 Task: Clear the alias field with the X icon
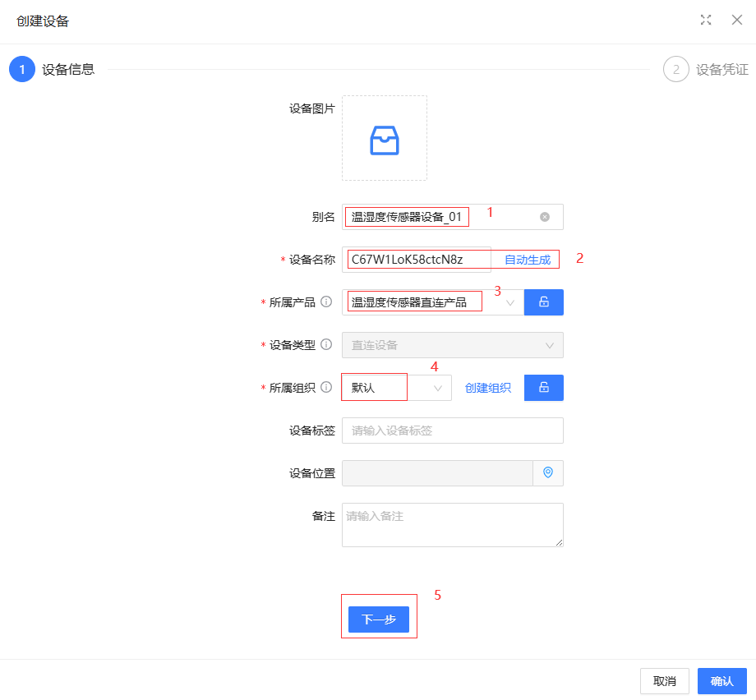[x=544, y=217]
